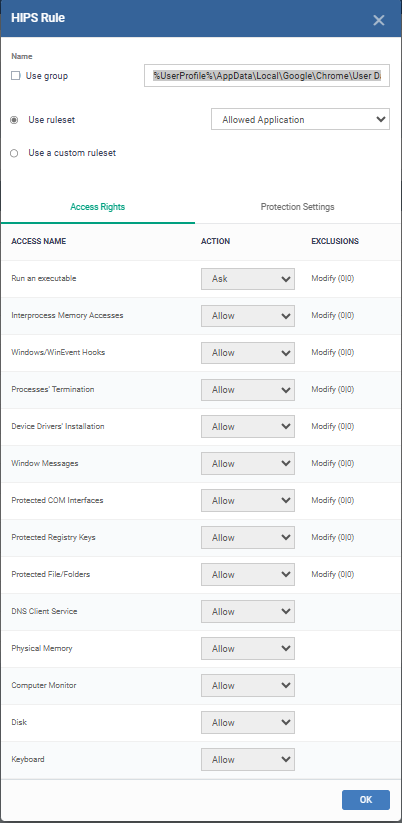Select the Access Rights tab
Viewport: 402px width, 823px height.
98,207
